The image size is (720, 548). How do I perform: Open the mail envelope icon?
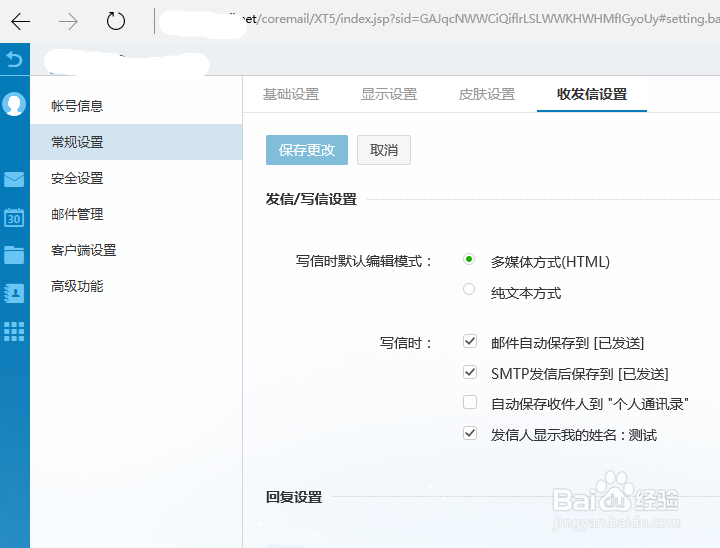click(x=14, y=179)
